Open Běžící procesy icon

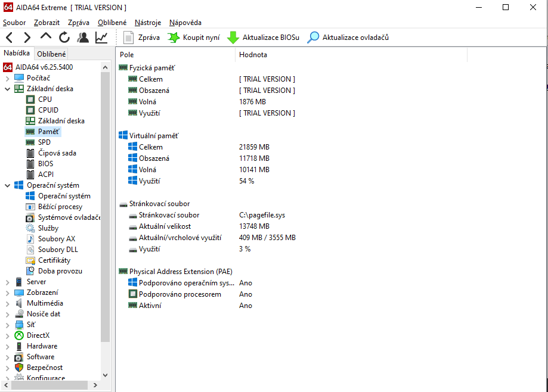pos(30,207)
